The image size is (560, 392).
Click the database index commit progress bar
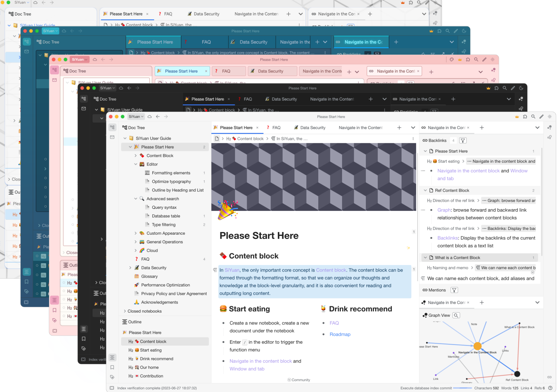coord(463,388)
